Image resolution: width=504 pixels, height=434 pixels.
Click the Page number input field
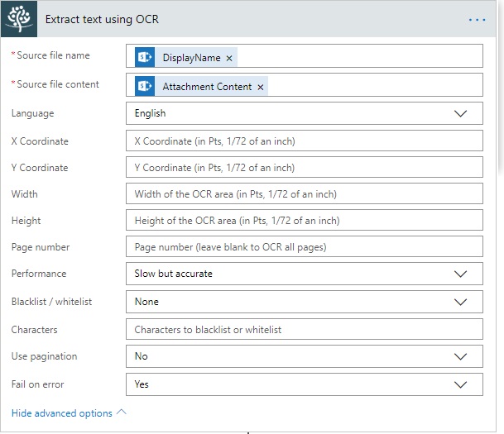coord(304,247)
